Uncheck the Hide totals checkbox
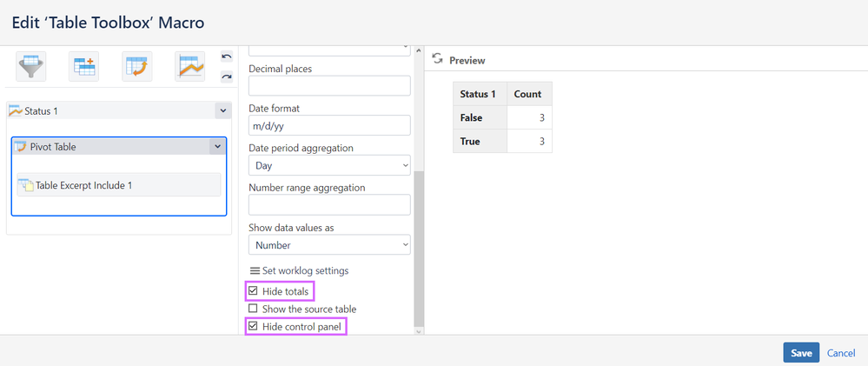 click(253, 290)
